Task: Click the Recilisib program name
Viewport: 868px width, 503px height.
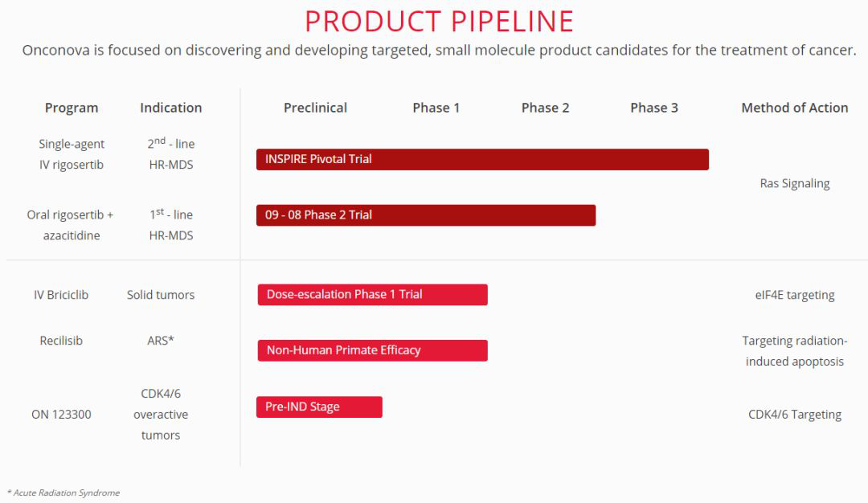Action: click(x=61, y=341)
